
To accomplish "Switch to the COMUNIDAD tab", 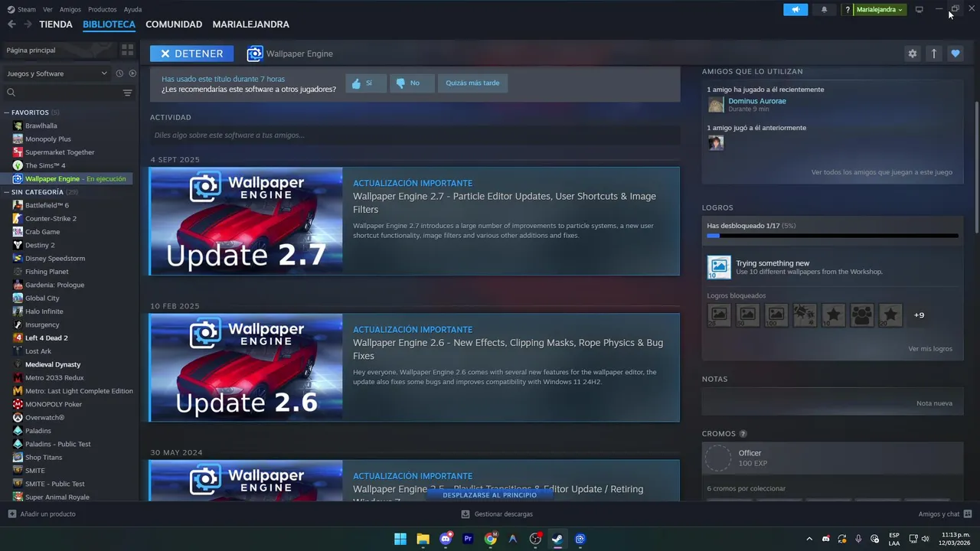I will [x=174, y=24].
